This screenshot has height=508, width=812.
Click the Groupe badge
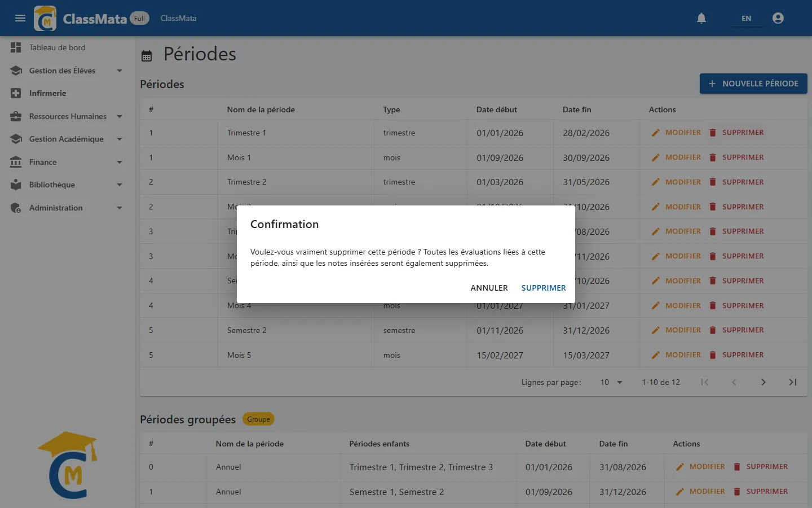pyautogui.click(x=258, y=419)
